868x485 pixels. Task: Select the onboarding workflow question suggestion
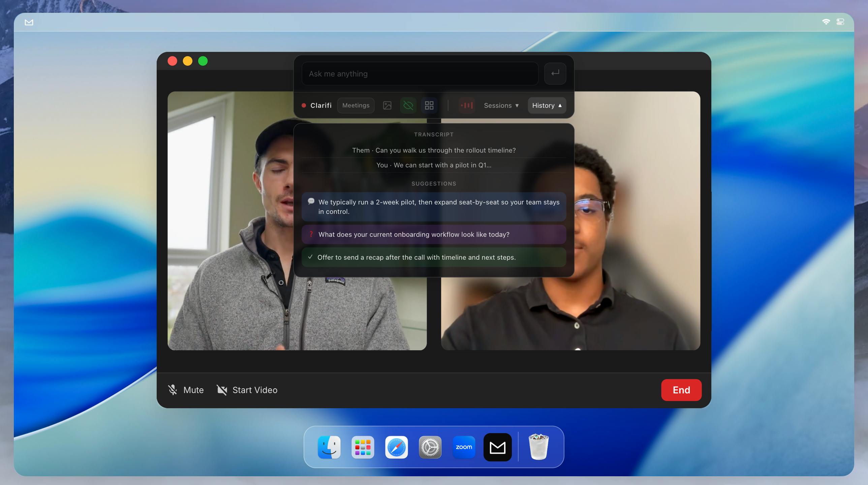(434, 234)
